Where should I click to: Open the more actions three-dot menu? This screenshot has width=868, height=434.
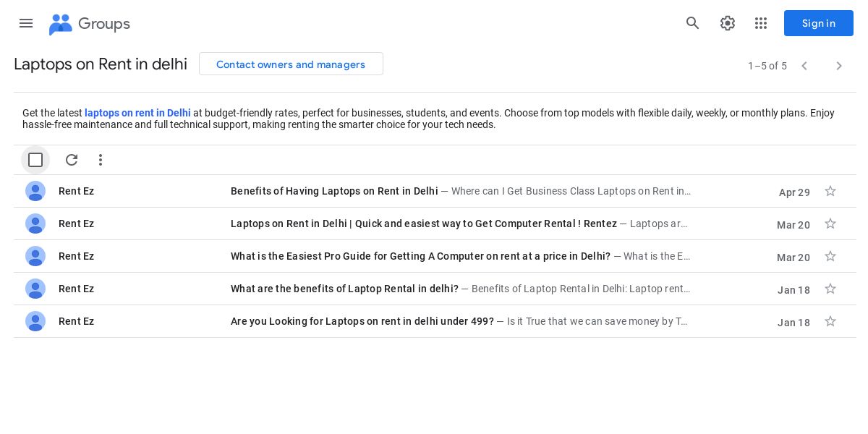click(x=101, y=160)
